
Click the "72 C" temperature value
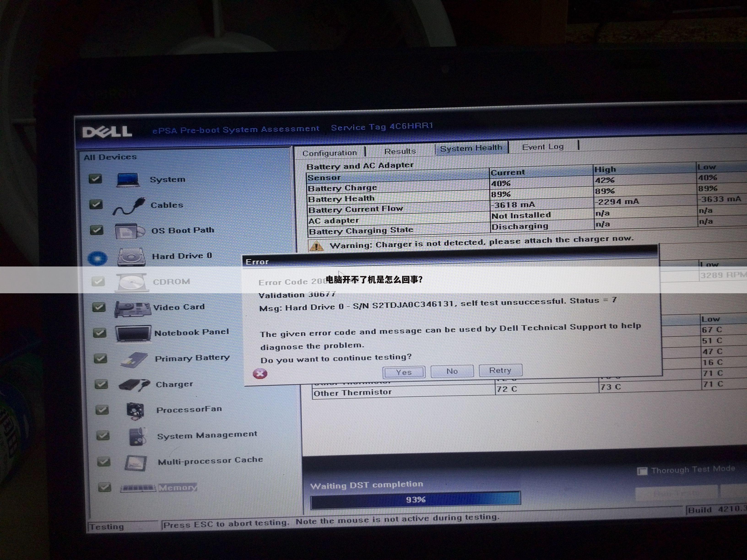pyautogui.click(x=506, y=389)
